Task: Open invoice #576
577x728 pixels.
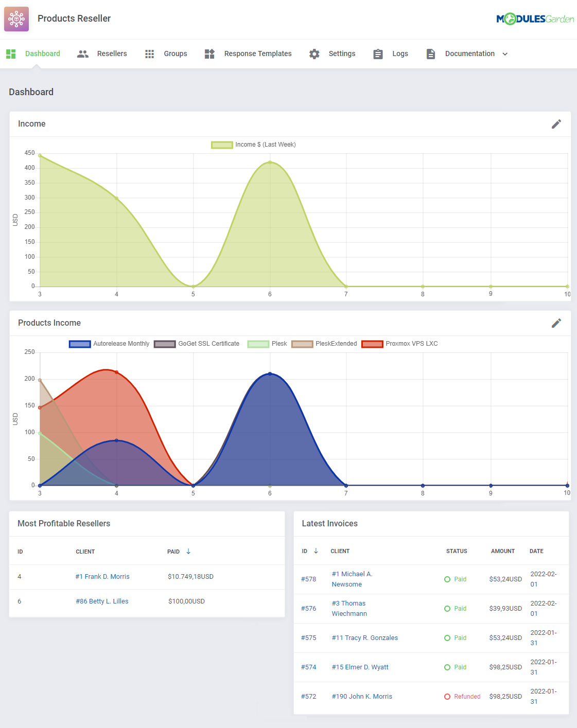Action: (x=309, y=609)
